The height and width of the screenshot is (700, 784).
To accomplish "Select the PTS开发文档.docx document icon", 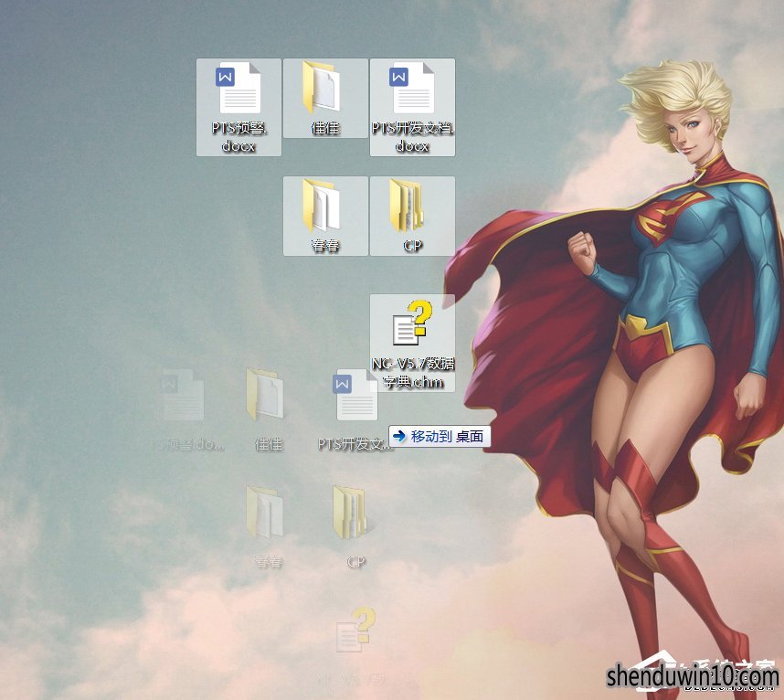I will pyautogui.click(x=411, y=88).
